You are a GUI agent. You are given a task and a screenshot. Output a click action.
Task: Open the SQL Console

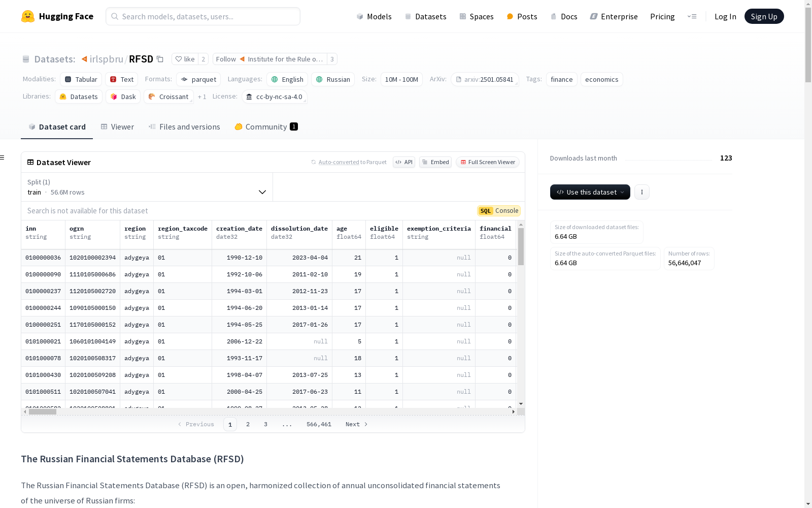499,211
